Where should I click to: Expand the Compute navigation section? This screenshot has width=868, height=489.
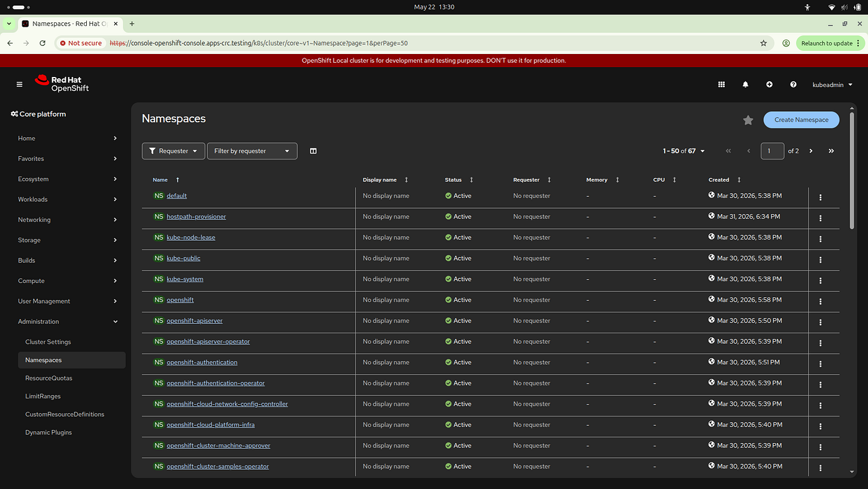pyautogui.click(x=67, y=280)
